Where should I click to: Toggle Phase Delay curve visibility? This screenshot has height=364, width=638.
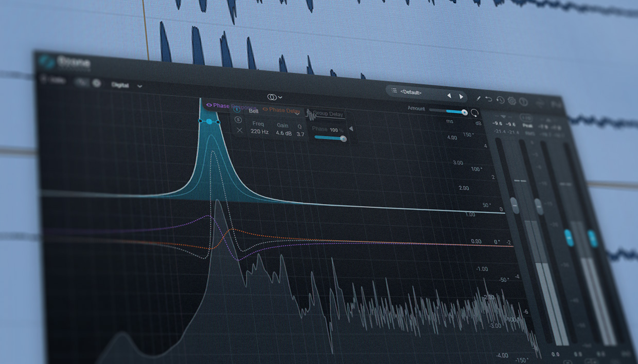(x=265, y=110)
